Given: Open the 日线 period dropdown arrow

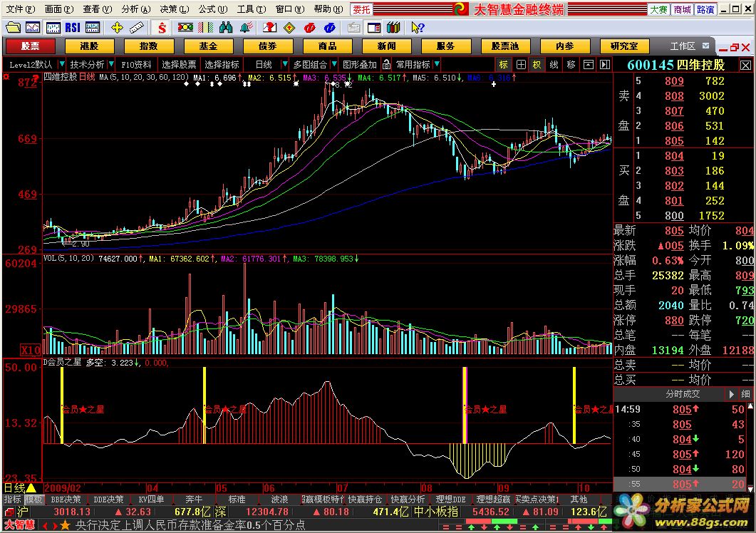Looking at the screenshot, I should (284, 63).
